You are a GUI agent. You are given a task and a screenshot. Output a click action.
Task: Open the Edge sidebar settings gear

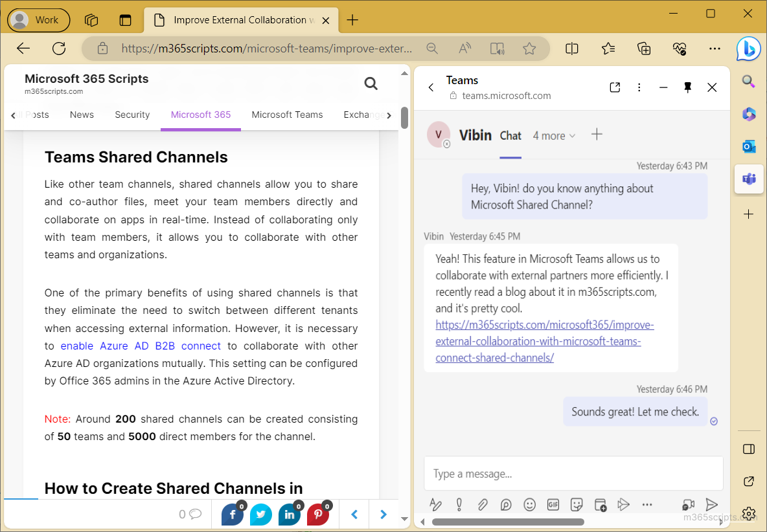tap(749, 513)
